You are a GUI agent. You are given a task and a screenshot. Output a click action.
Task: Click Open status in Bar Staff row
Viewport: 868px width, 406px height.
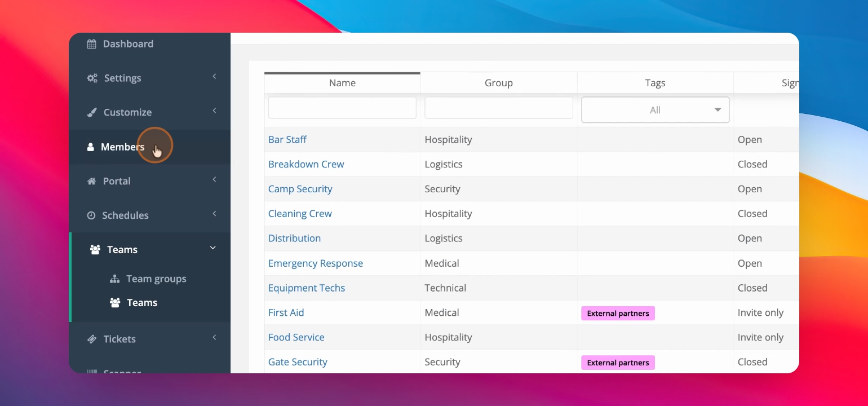(x=750, y=140)
